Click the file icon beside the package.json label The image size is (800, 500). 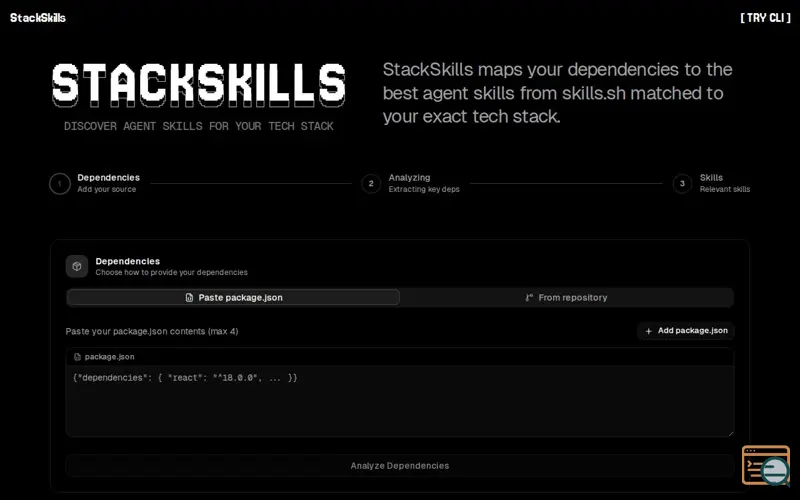(x=78, y=357)
